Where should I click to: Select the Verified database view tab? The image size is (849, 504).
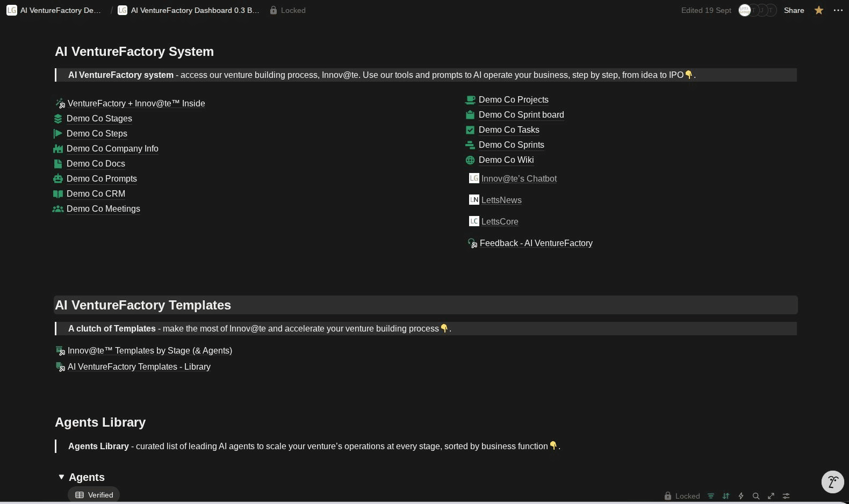pos(94,495)
